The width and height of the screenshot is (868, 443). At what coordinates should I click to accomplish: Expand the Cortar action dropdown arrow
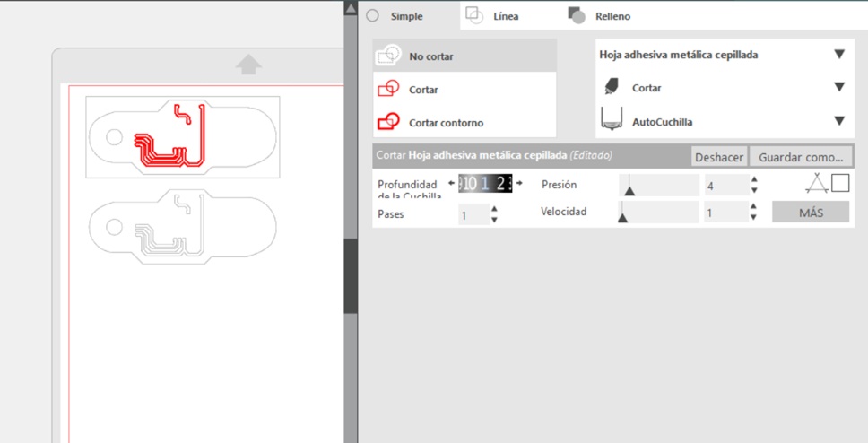point(839,87)
